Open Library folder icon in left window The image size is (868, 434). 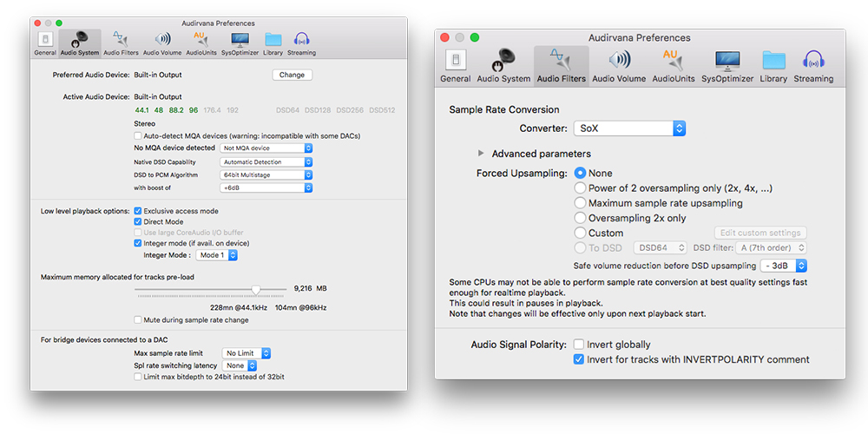(273, 39)
